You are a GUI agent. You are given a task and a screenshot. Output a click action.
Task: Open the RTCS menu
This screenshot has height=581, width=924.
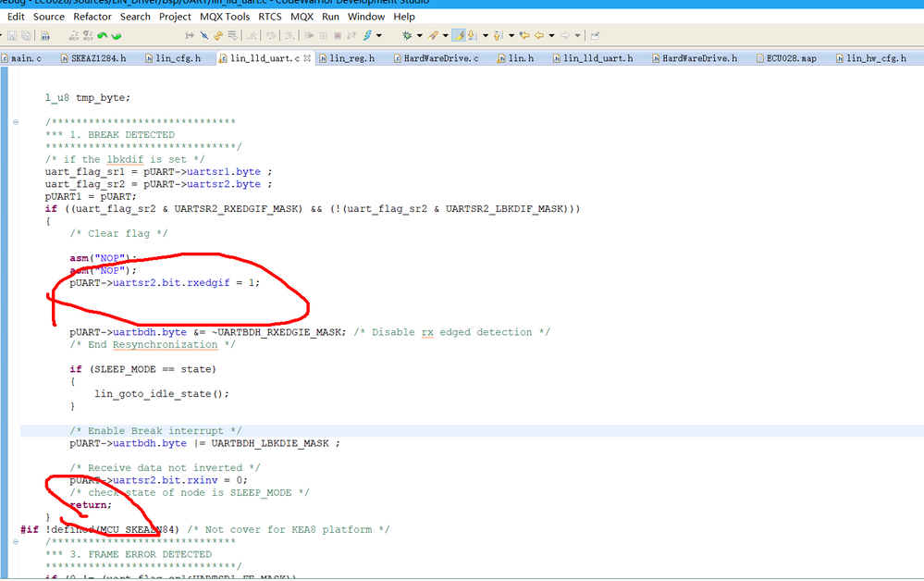click(270, 17)
